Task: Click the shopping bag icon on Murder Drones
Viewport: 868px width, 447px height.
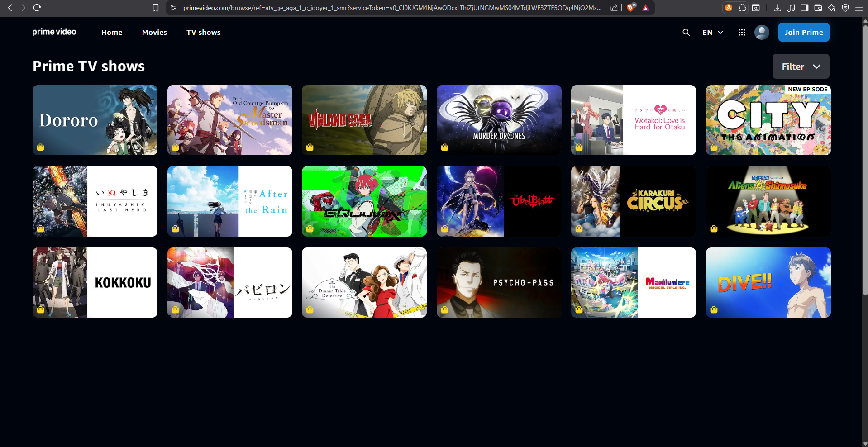Action: 445,147
